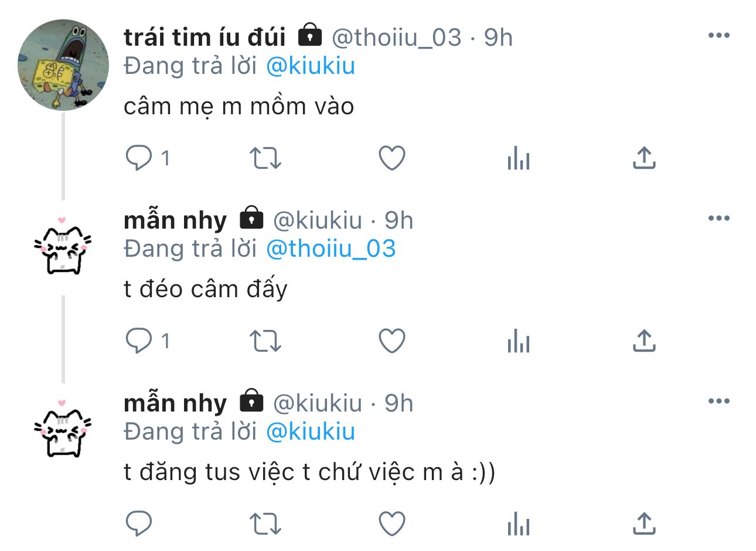
Task: Like the first tweet from trái tim íu đúi
Action: [392, 158]
